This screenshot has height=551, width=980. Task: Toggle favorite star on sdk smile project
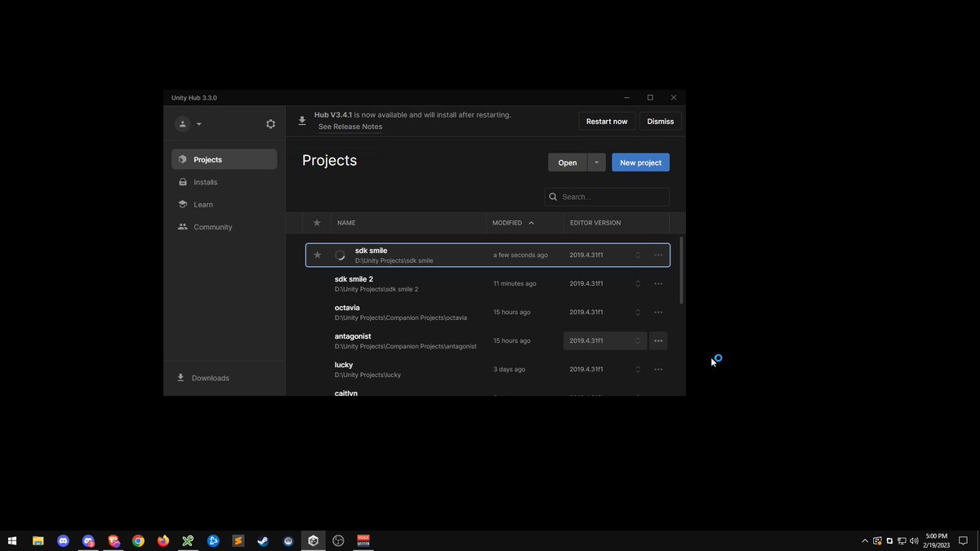click(318, 255)
